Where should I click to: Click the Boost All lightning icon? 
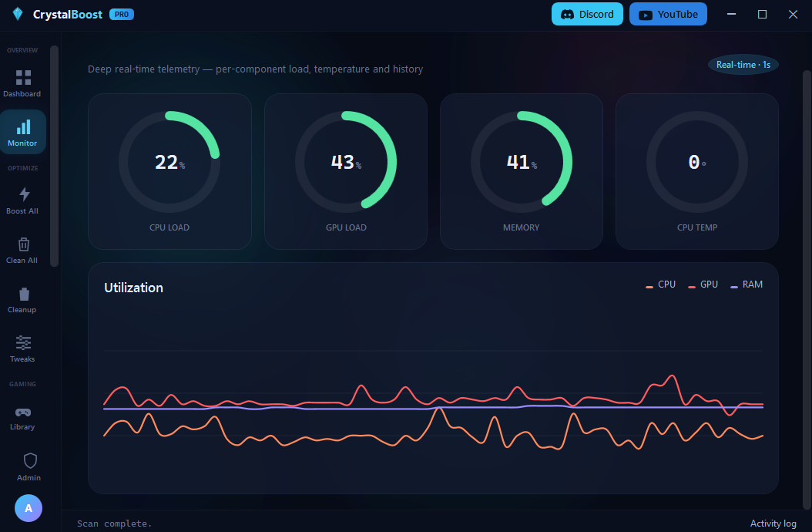tap(25, 194)
